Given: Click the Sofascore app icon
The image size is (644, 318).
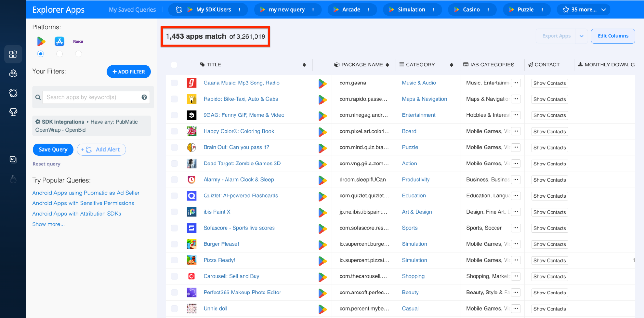Looking at the screenshot, I should (191, 228).
